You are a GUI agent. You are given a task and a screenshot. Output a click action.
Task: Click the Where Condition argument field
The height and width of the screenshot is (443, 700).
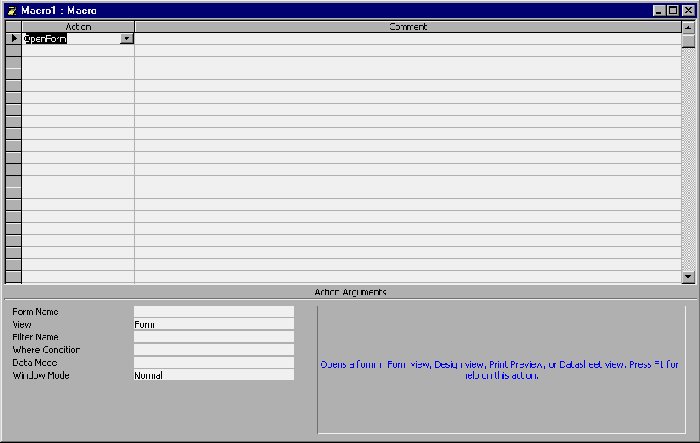[213, 350]
